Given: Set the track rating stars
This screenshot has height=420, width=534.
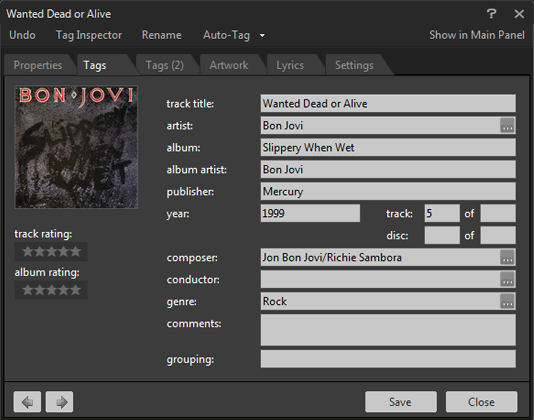Looking at the screenshot, I should [51, 252].
